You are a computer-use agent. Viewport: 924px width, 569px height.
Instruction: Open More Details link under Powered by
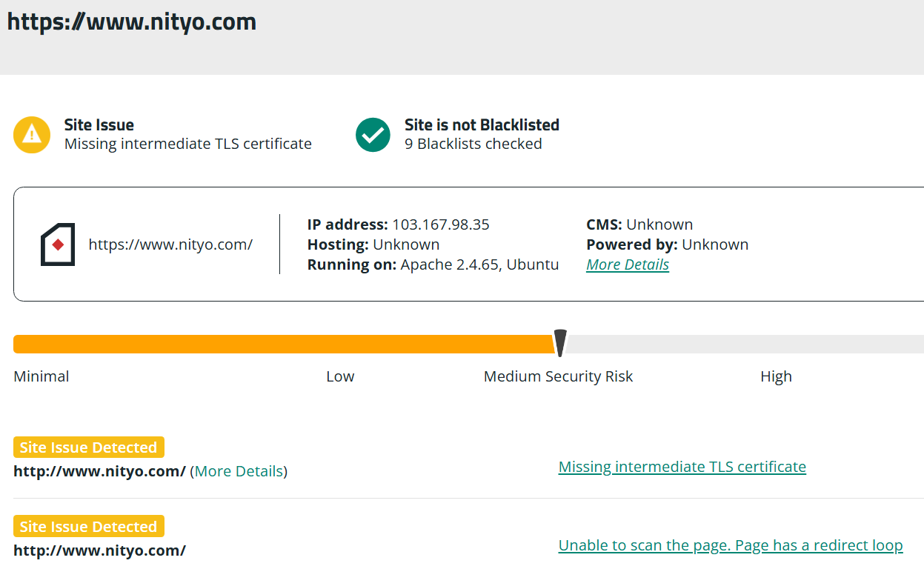pyautogui.click(x=628, y=264)
